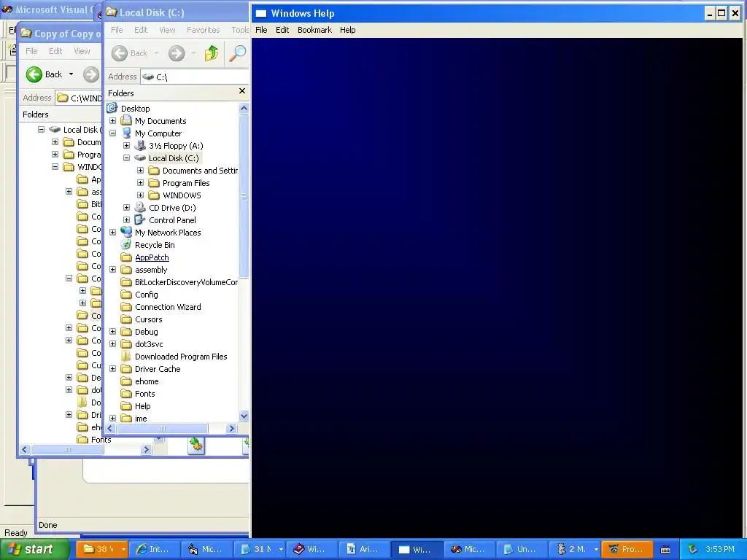Select the ehome folder

[147, 381]
